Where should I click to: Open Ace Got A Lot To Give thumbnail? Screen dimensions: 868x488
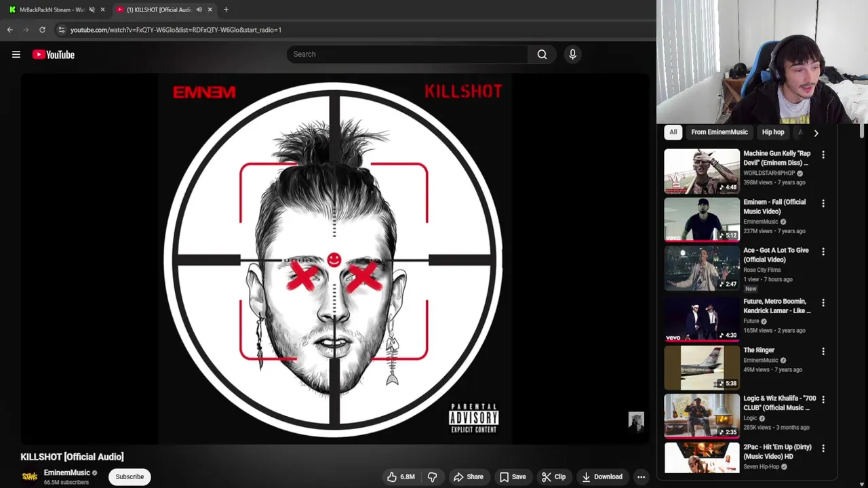(x=702, y=268)
